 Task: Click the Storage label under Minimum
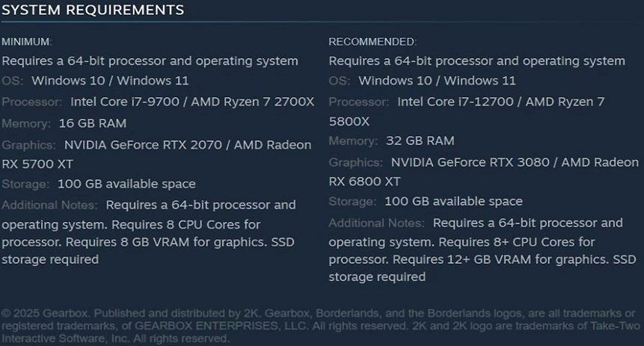tap(25, 184)
